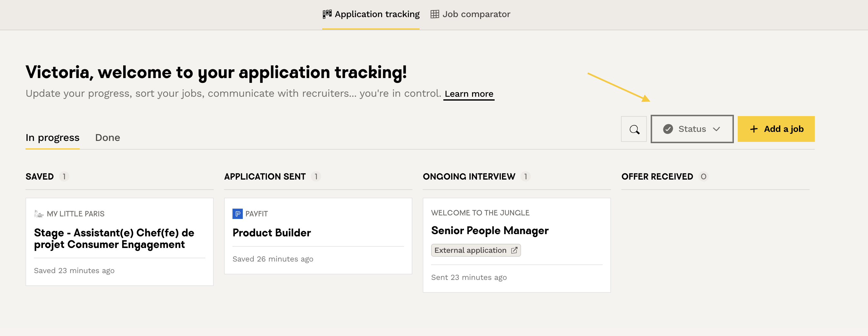This screenshot has height=336, width=868.
Task: Expand the Status chevron arrow
Action: [x=717, y=129]
